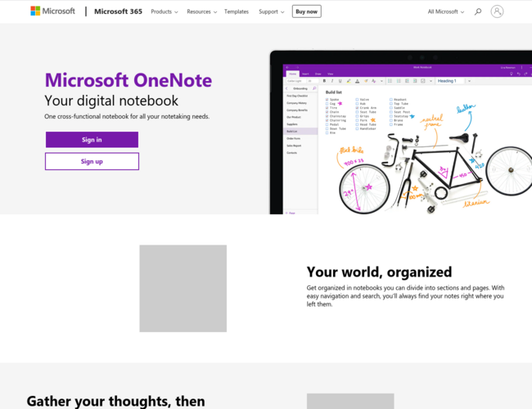Click the Get organized in notebooks paragraph

[405, 296]
